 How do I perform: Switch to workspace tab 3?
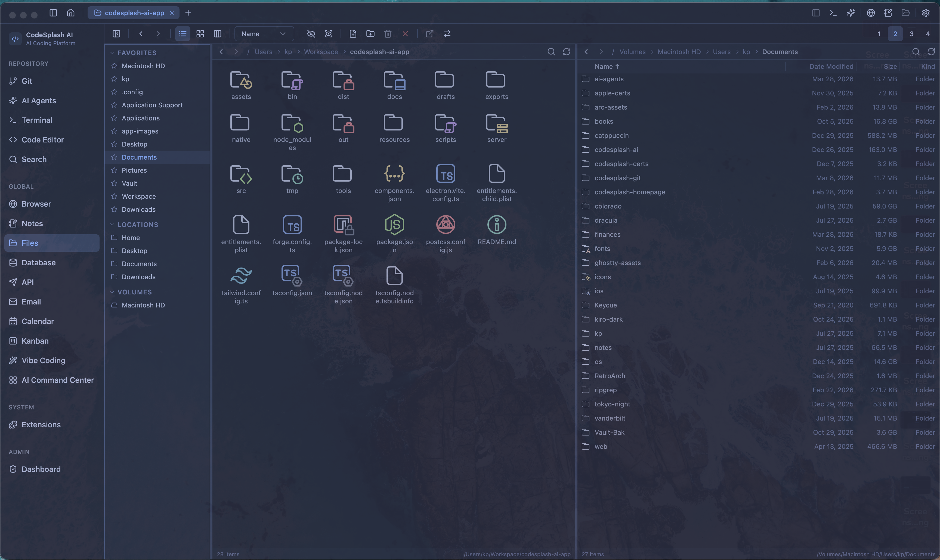pyautogui.click(x=912, y=34)
